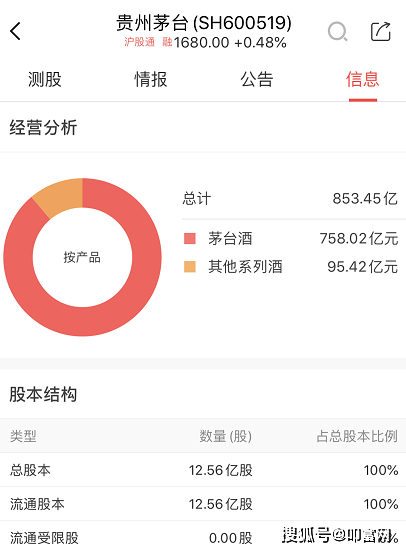
Task: Select the 信息 tab
Action: (x=363, y=79)
